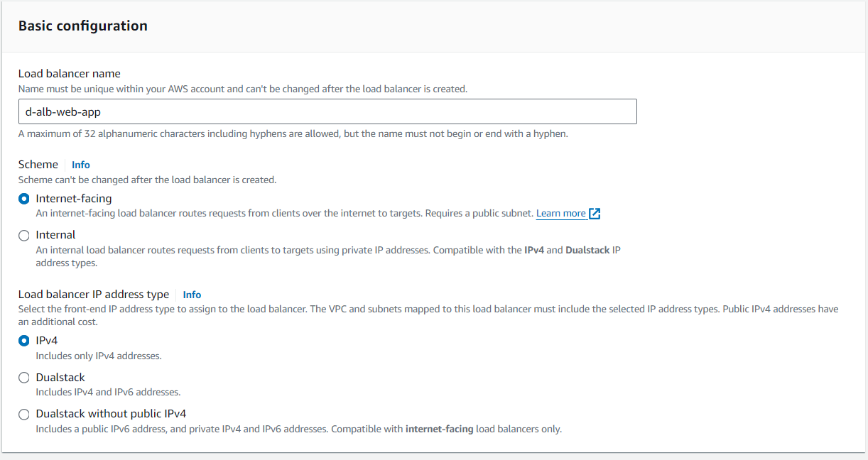
Task: Select the Internet-facing scheme radio button
Action: point(24,199)
